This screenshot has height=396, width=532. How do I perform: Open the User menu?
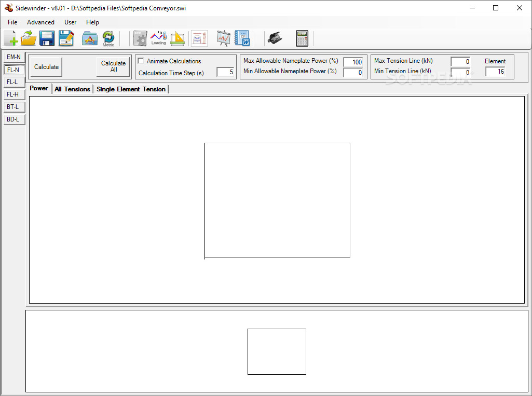coord(70,22)
